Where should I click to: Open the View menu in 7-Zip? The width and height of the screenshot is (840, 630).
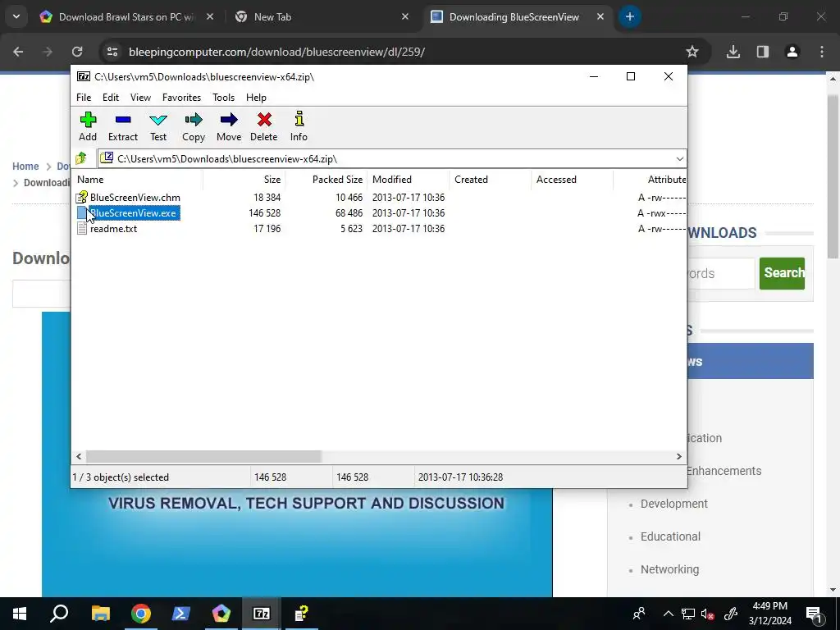click(140, 98)
